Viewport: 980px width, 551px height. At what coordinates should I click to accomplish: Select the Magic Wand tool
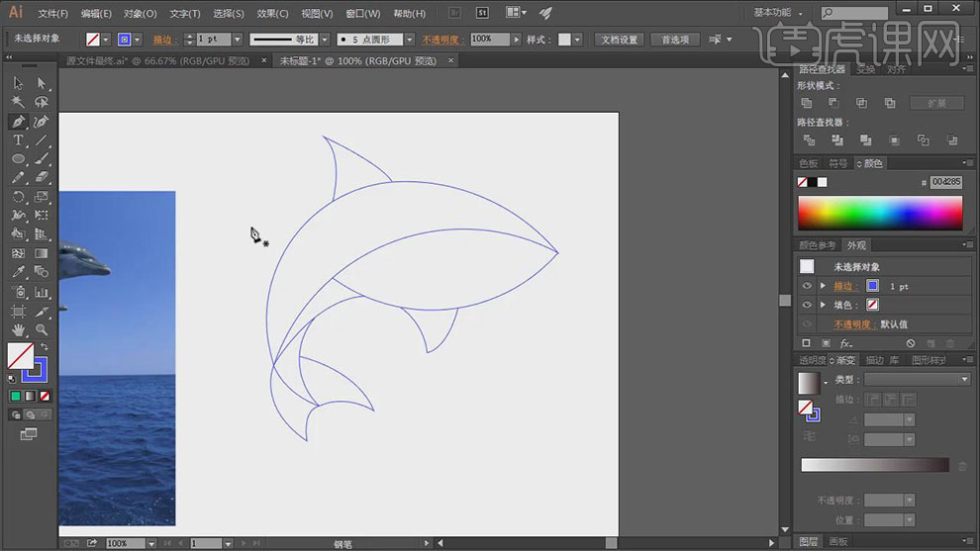point(18,102)
